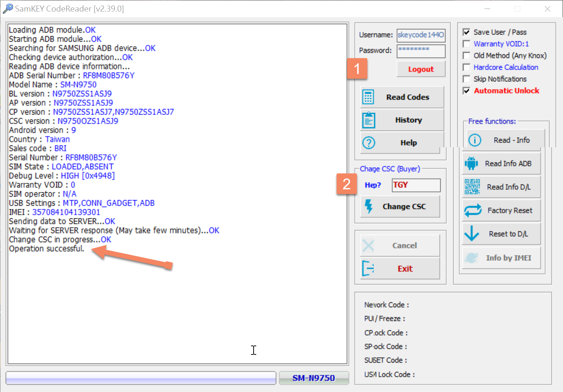Image resolution: width=563 pixels, height=392 pixels.
Task: Tick the Hardcore Calculation checkbox
Action: [466, 67]
